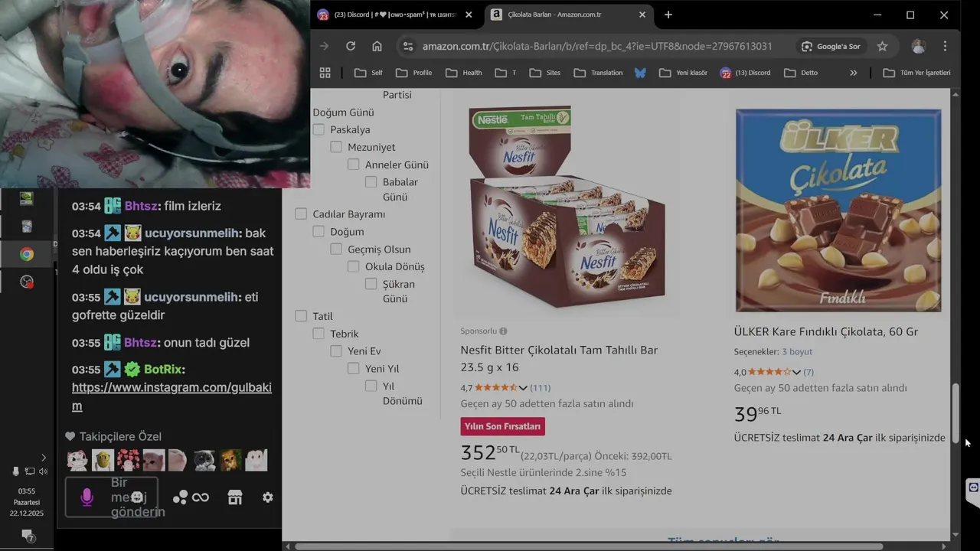Open Nesfit Bitter Çikolatalı product title
The image size is (980, 551).
559,358
